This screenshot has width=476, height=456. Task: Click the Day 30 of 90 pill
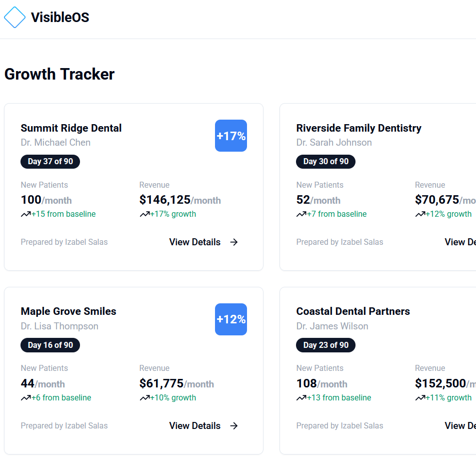point(326,162)
